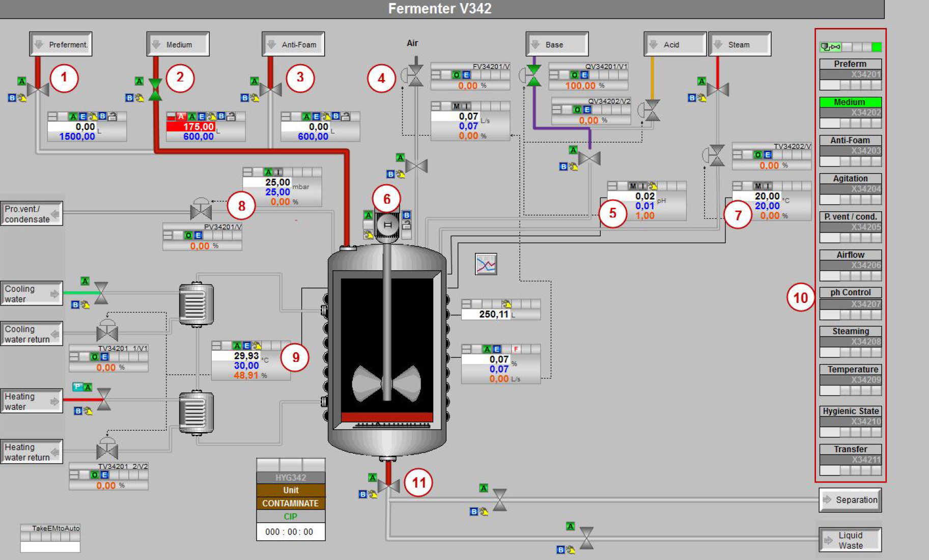929x560 pixels.
Task: Click the Liquid Waste destination button
Action: pyautogui.click(x=850, y=540)
